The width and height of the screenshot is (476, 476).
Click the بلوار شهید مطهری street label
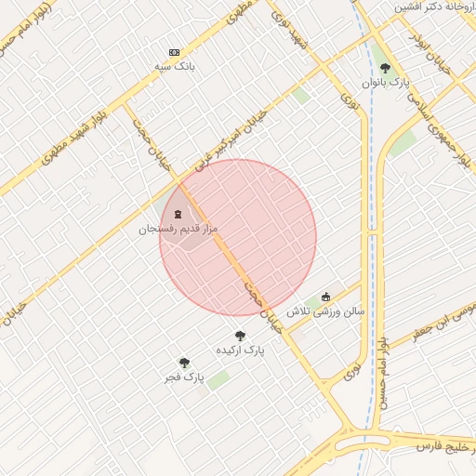[74, 138]
